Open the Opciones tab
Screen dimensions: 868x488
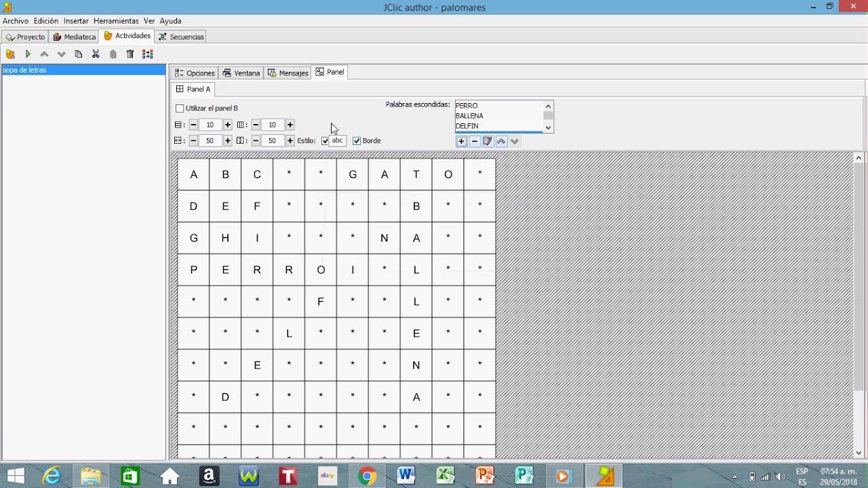click(195, 73)
